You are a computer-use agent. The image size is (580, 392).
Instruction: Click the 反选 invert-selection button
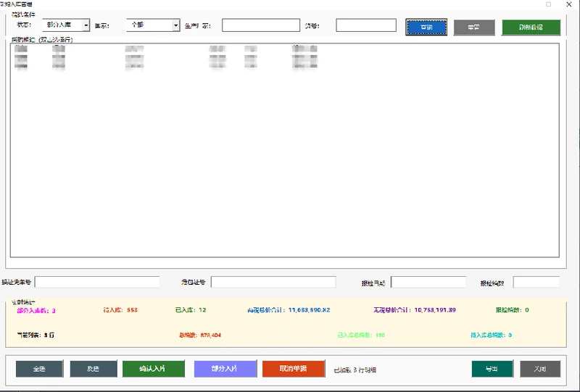(94, 369)
